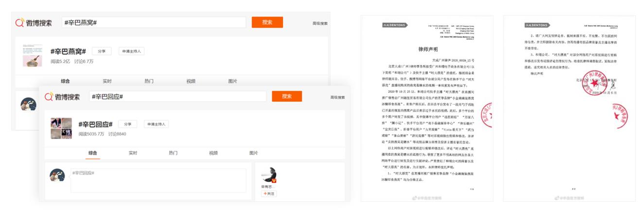
Task: Click the post text box with #辛巴回应# placeholder
Action: click(158, 180)
